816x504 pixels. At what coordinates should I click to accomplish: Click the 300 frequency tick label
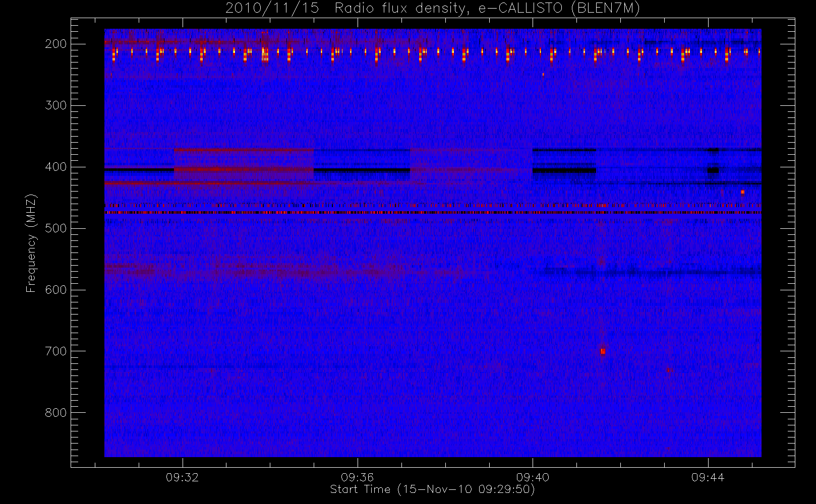coord(55,105)
